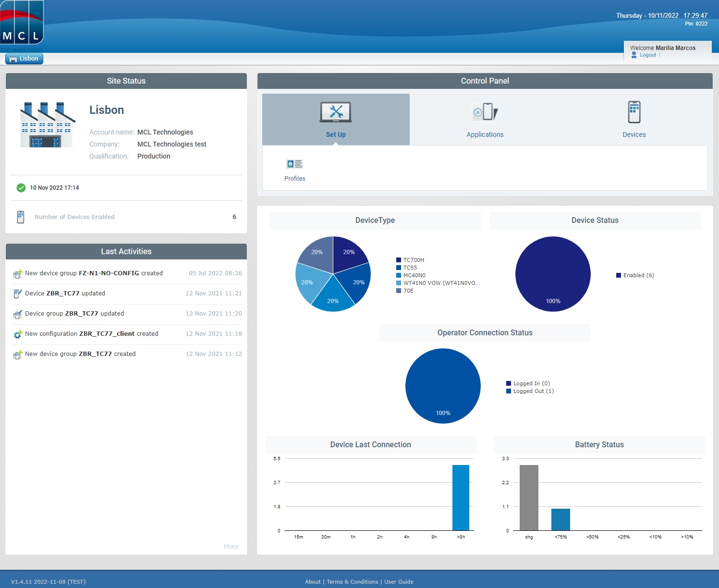719x588 pixels.
Task: Click the device updated icon next to ZBR_TC77
Action: click(x=17, y=294)
